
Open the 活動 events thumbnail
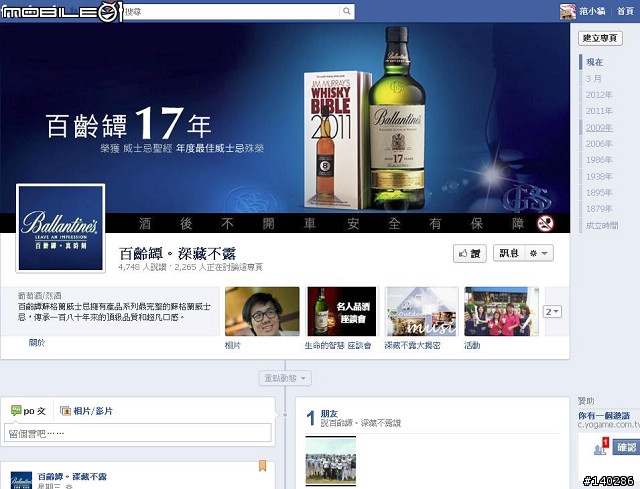pos(502,311)
